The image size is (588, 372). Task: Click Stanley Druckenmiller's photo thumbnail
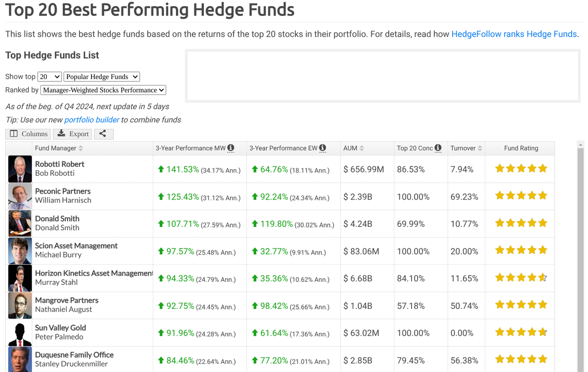[20, 360]
